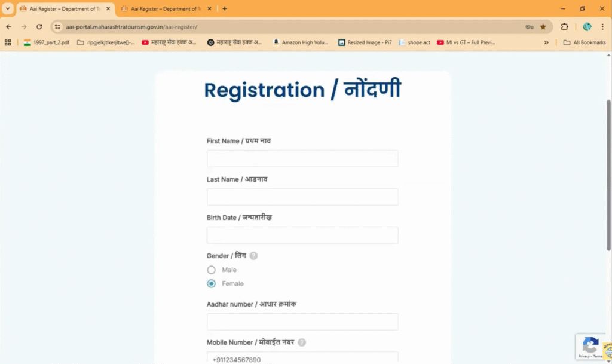Open the apps grid in bookmarks bar
The image size is (612, 364).
(8, 42)
